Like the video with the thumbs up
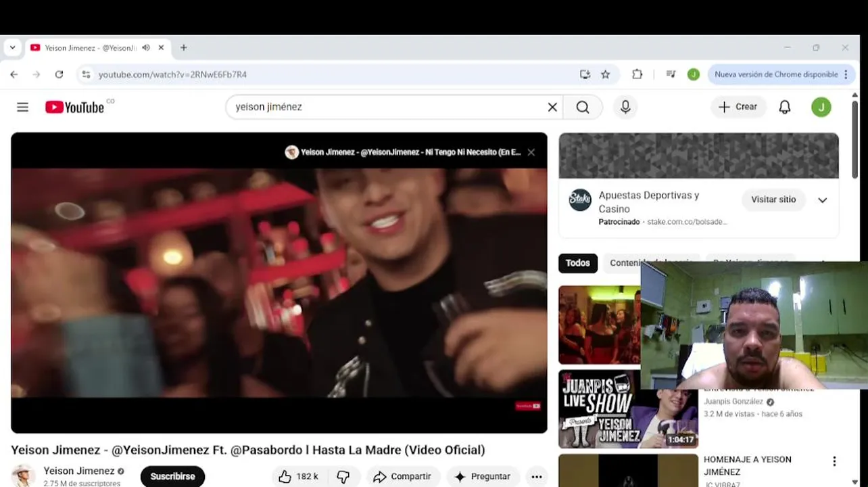Viewport: 868px width, 487px height. pyautogui.click(x=299, y=477)
